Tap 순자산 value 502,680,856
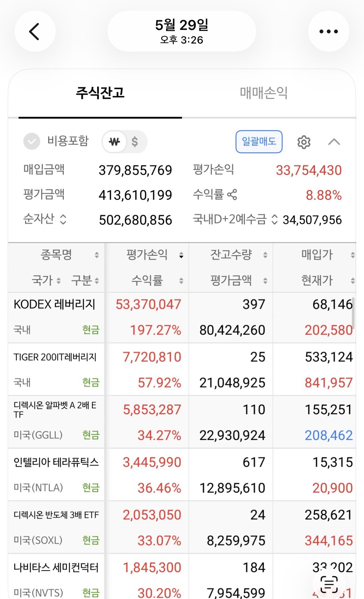This screenshot has width=364, height=599. [x=135, y=220]
